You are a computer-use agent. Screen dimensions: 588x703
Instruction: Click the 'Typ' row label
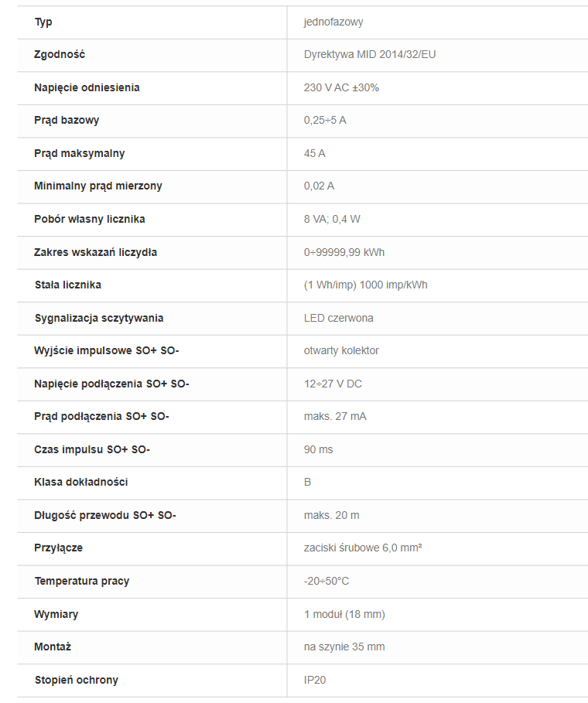pos(43,22)
